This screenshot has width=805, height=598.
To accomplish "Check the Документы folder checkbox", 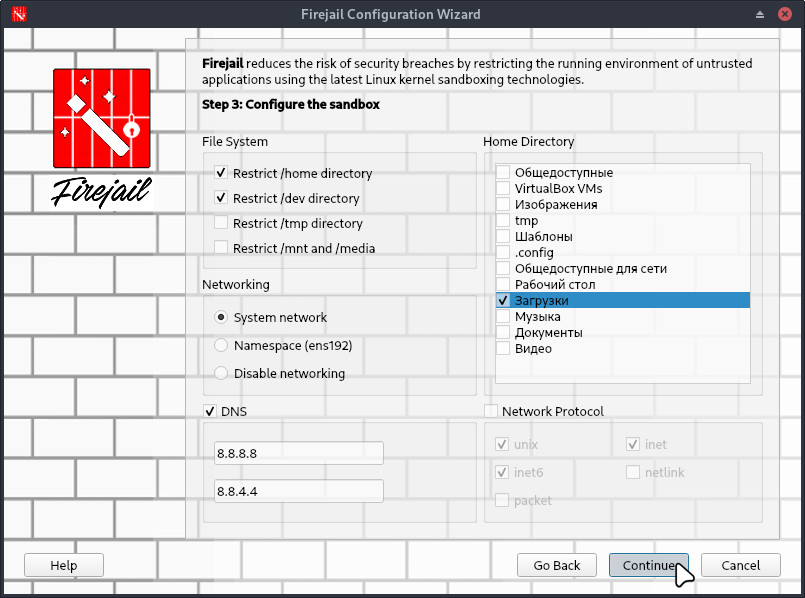I will [x=503, y=332].
